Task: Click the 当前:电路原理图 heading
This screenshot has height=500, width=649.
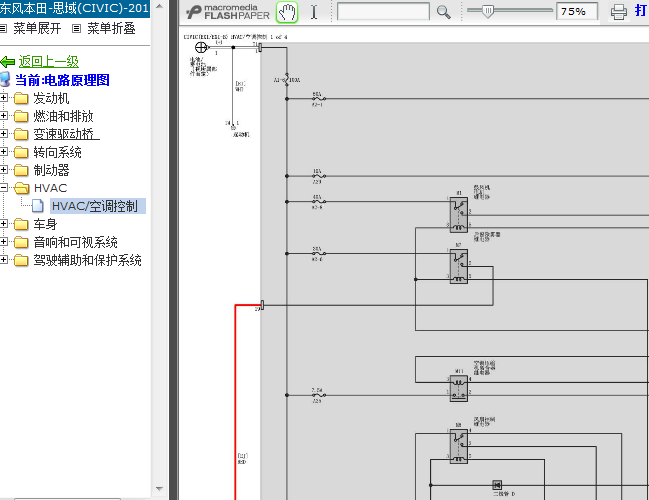Action: click(x=62, y=80)
